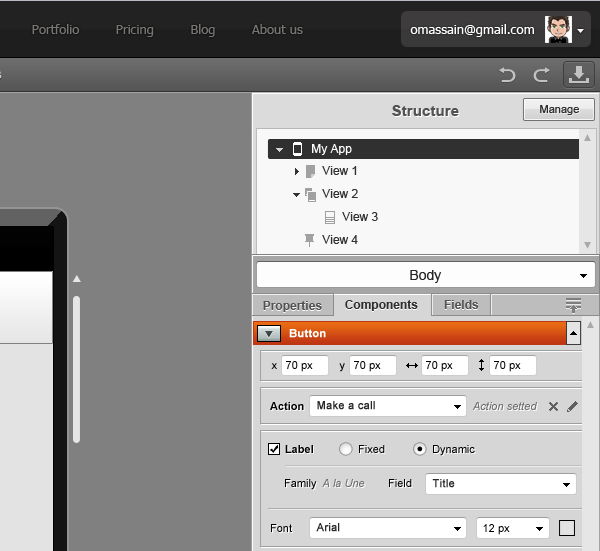Click the phone icon beside My App
The image size is (600, 551).
coord(297,149)
